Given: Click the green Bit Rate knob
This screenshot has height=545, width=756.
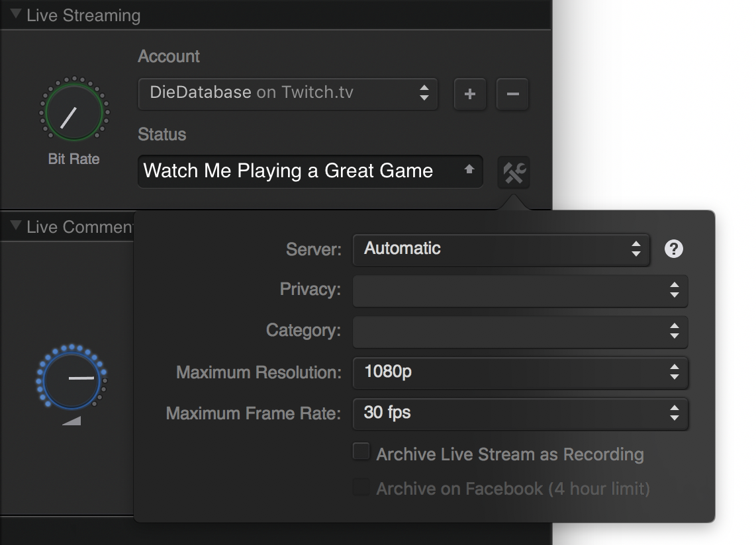Looking at the screenshot, I should [74, 111].
